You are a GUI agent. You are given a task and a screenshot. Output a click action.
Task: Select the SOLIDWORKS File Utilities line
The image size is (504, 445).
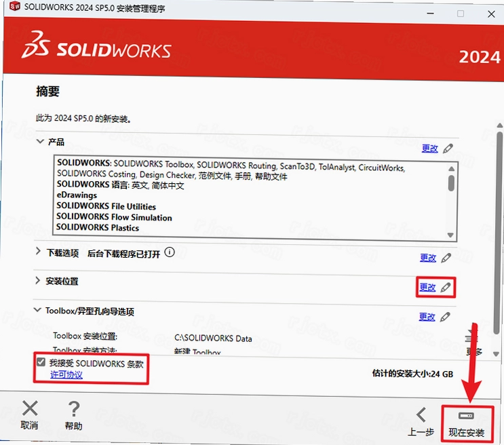(106, 206)
